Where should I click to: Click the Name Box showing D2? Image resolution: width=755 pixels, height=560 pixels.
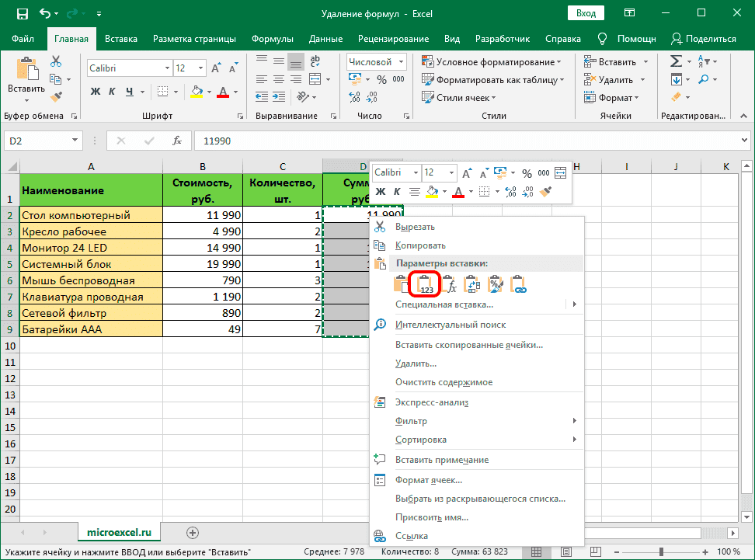pyautogui.click(x=37, y=141)
